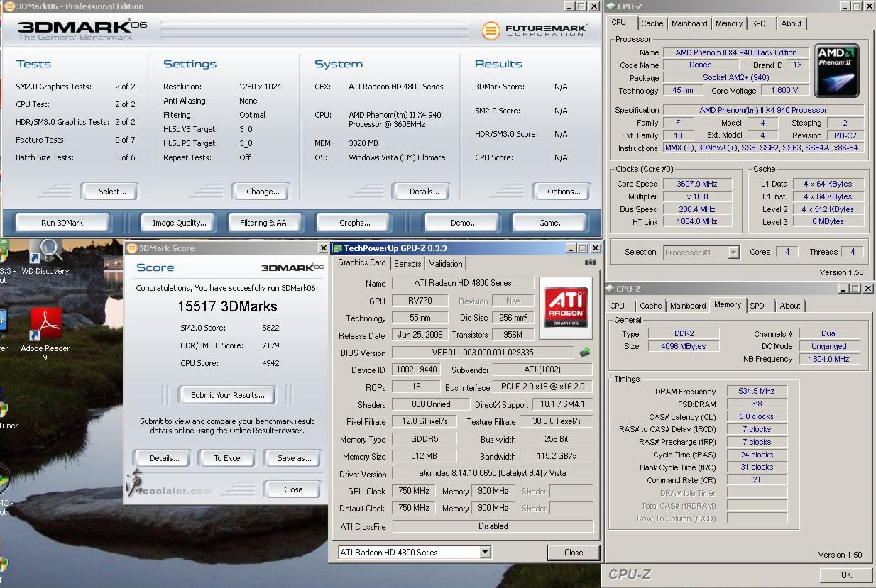
Task: Select the Graphics Card tab in GPU-Z
Action: tap(361, 262)
